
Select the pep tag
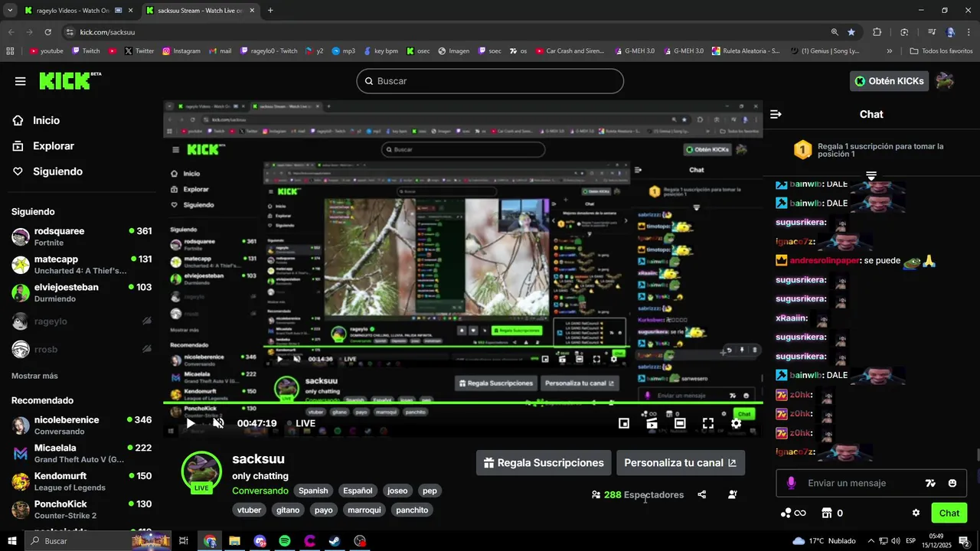click(430, 491)
